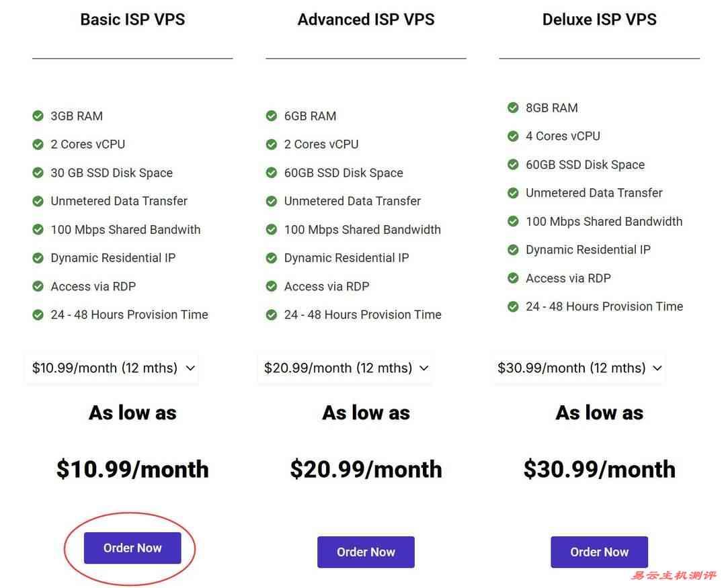The height and width of the screenshot is (588, 726).
Task: Click the checkmark icon beside 3GB RAM
Action: pos(38,116)
